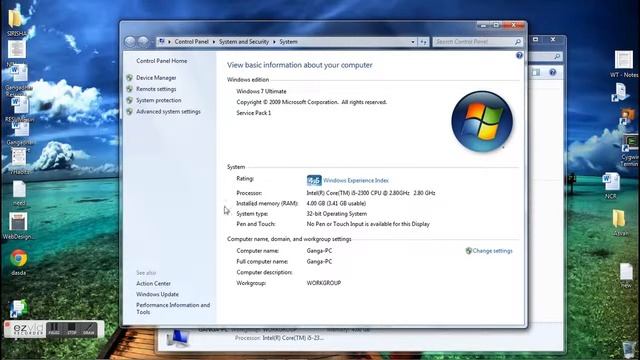This screenshot has width=640, height=360.
Task: Select the 32-bit Operating System text
Action: tap(337, 214)
